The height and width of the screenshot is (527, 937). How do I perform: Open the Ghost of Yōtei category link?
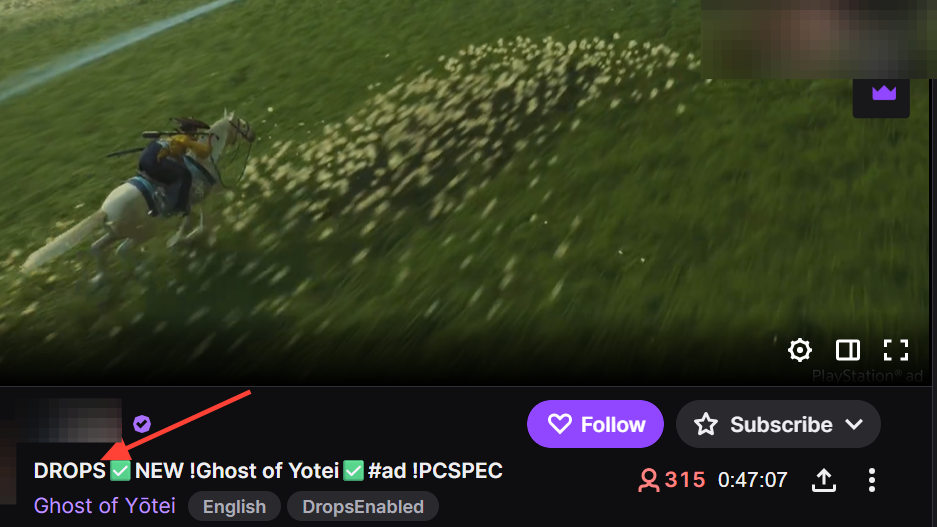point(105,506)
